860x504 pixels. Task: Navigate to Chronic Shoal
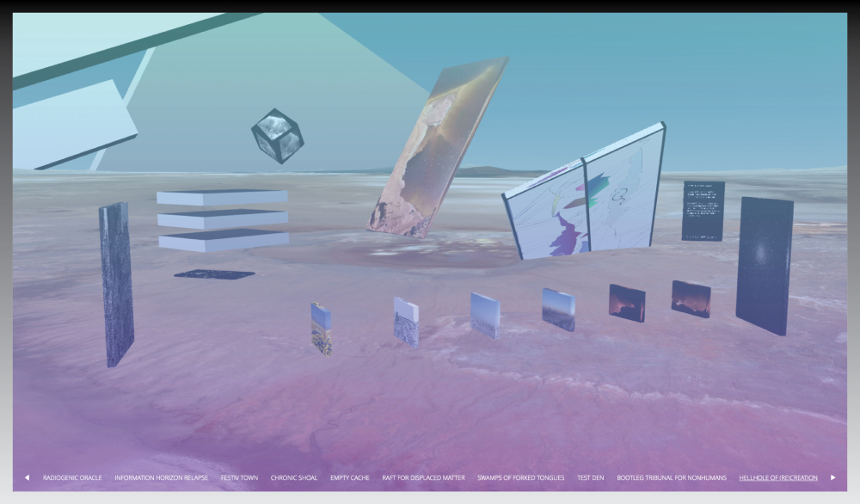click(x=293, y=477)
